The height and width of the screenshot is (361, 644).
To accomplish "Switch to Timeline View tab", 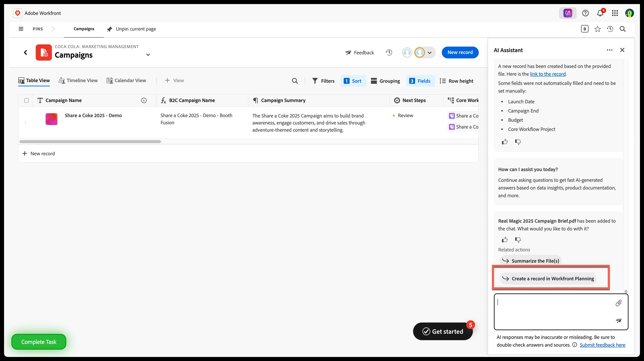I will [78, 80].
